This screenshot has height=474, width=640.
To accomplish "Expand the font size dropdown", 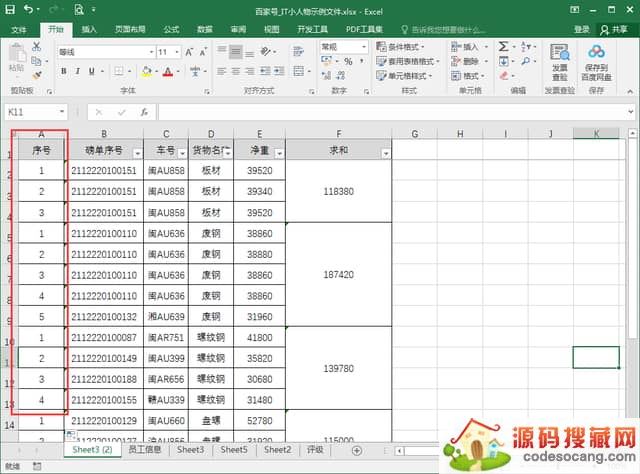I will [x=176, y=51].
